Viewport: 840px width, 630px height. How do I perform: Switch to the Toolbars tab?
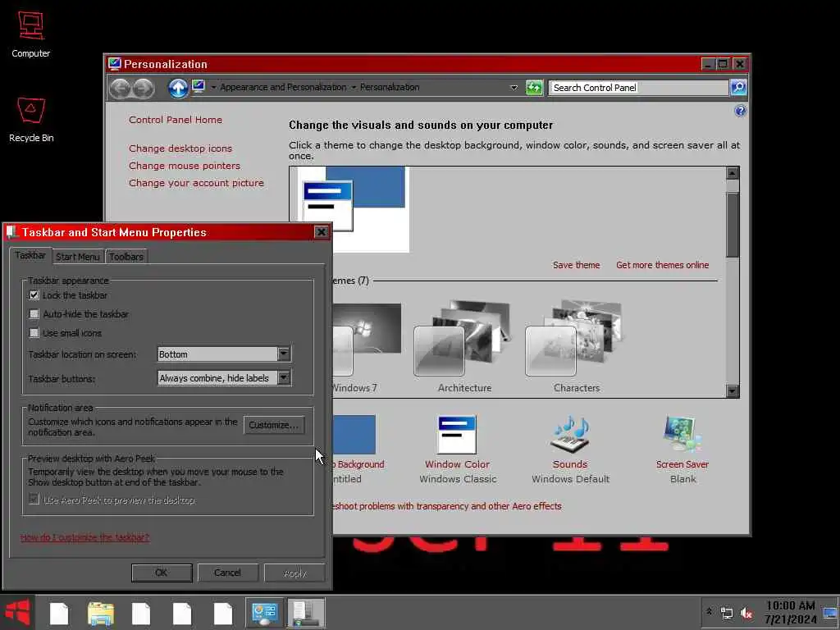(x=126, y=257)
